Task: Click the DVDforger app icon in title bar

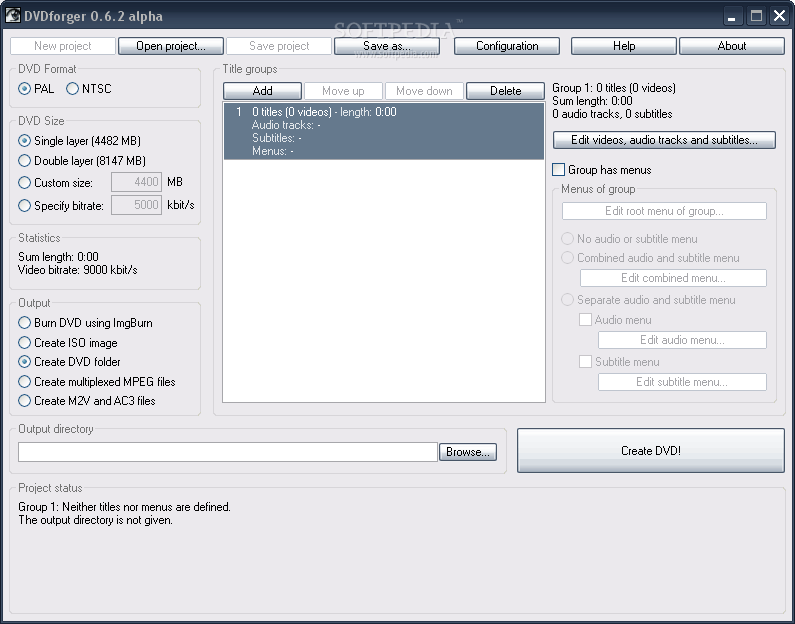Action: coord(13,16)
